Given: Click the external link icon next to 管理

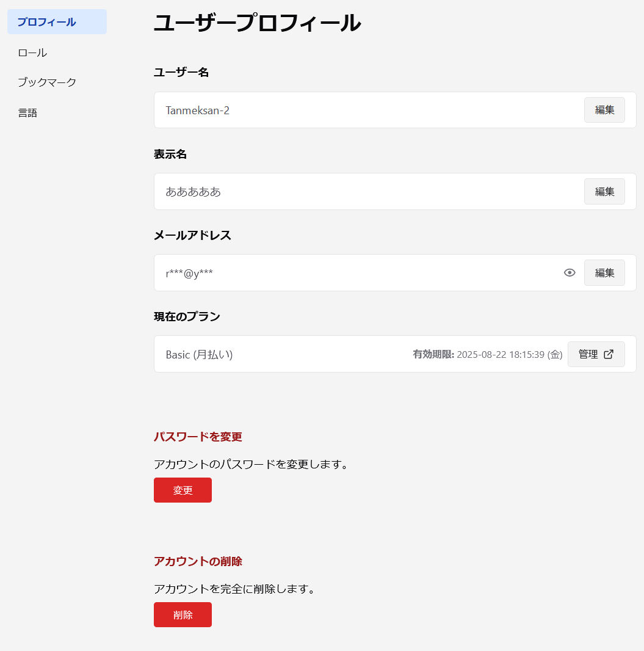Looking at the screenshot, I should click(x=608, y=354).
